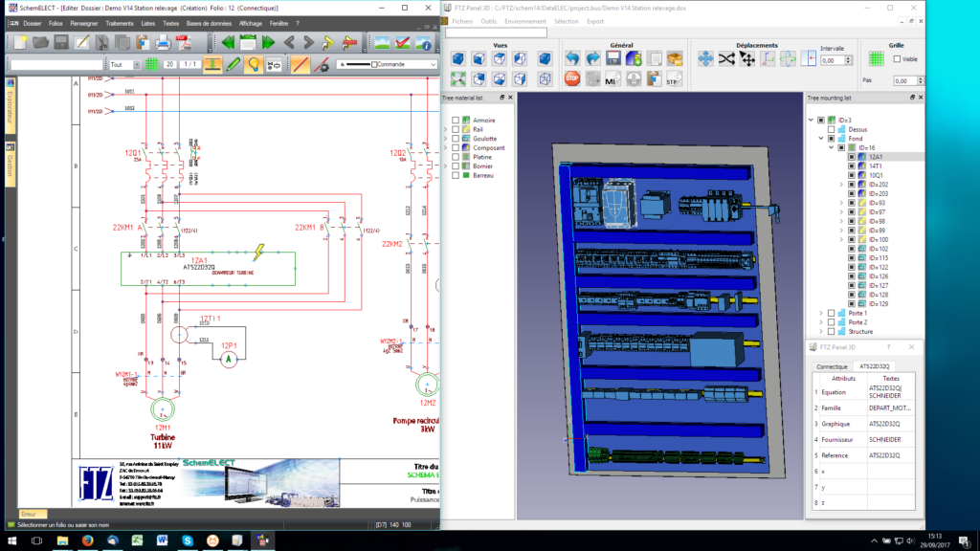This screenshot has width=980, height=551.
Task: Collapse the Fond tree node
Action: tap(821, 139)
